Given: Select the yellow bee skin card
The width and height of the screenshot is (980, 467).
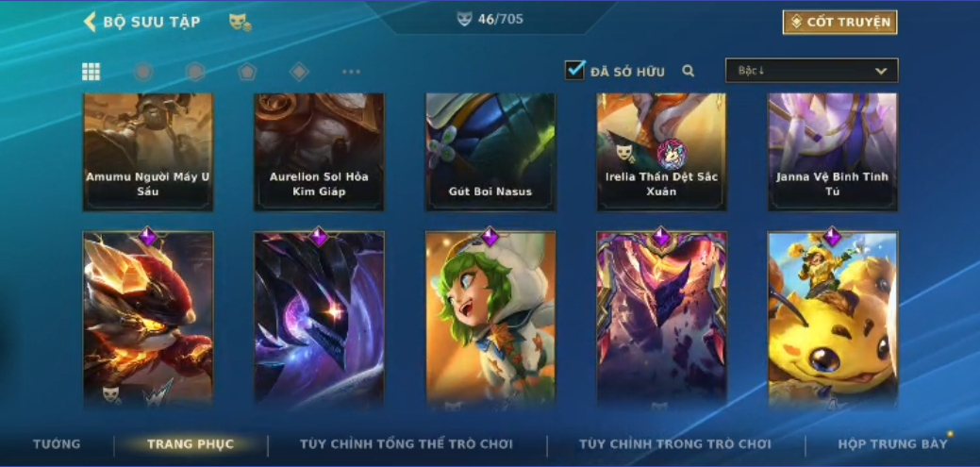Looking at the screenshot, I should pos(833,320).
